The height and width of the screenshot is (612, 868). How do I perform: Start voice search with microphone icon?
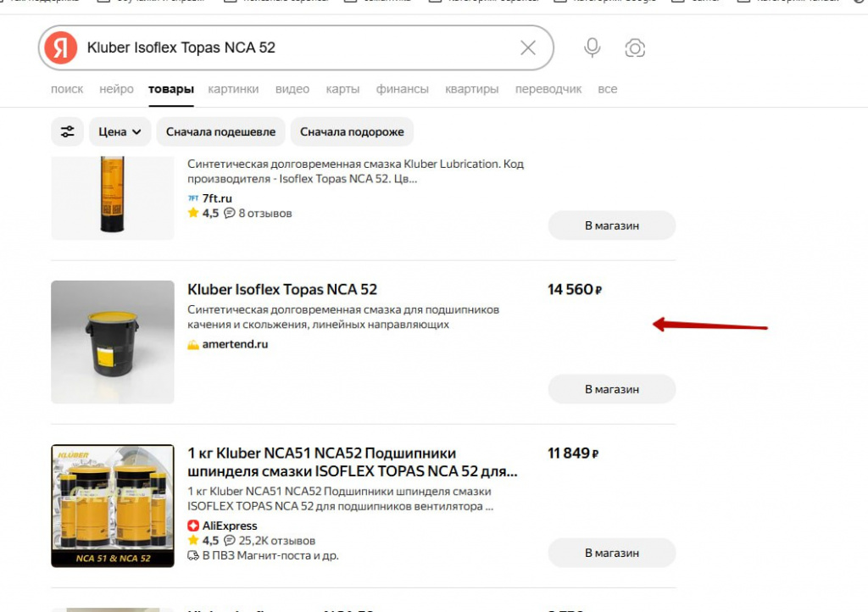[x=593, y=47]
